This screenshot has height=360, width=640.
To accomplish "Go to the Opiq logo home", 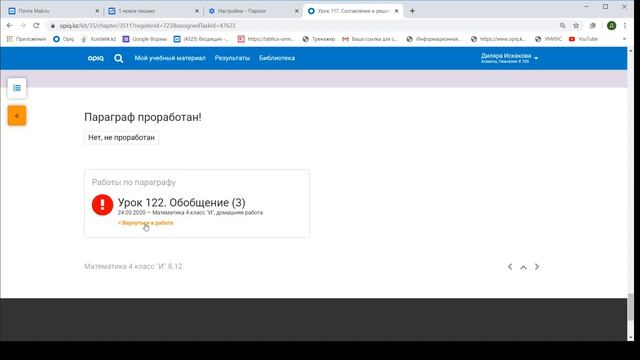I will point(96,58).
